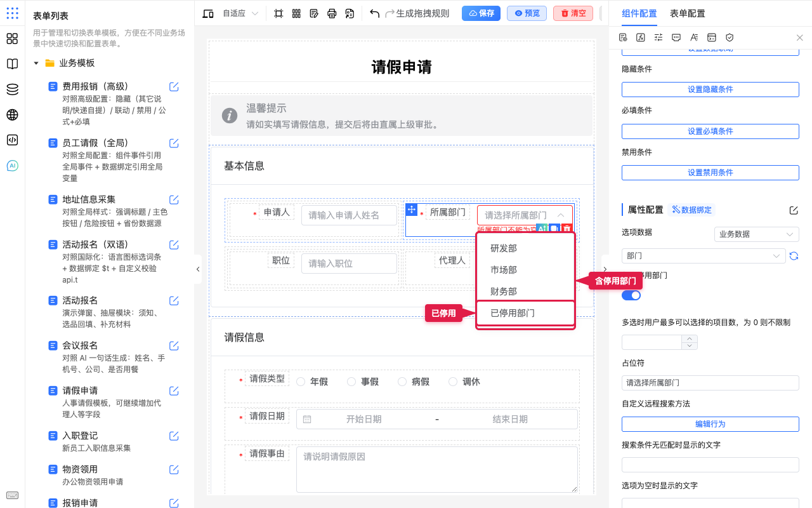Click the edit icon beside 数据绑定
Image resolution: width=812 pixels, height=508 pixels.
coord(794,210)
